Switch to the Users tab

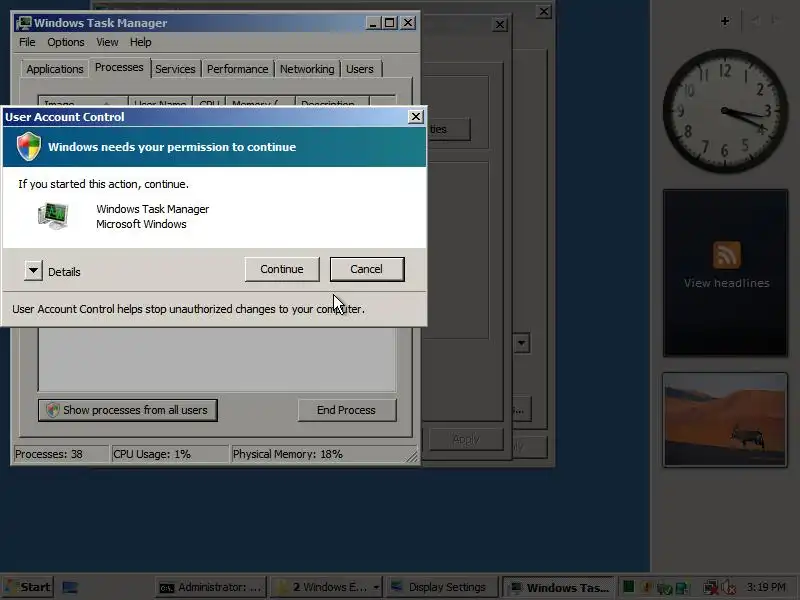360,69
